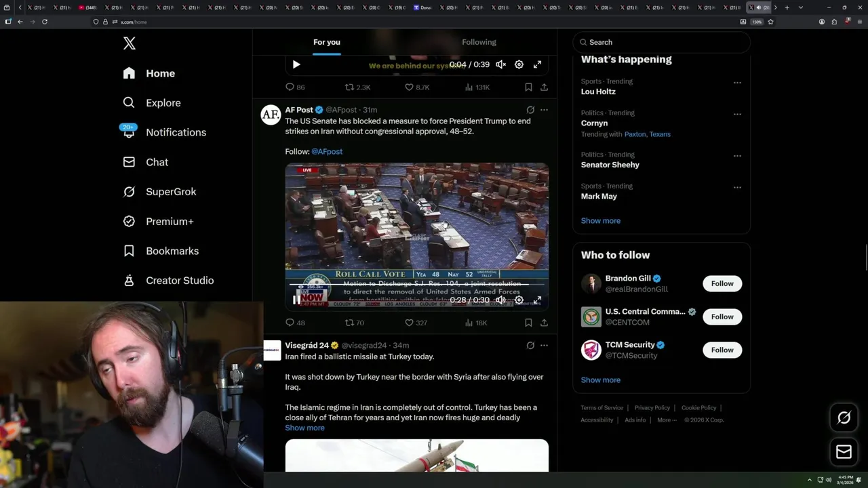Open more options on AF Post tweet

[544, 110]
